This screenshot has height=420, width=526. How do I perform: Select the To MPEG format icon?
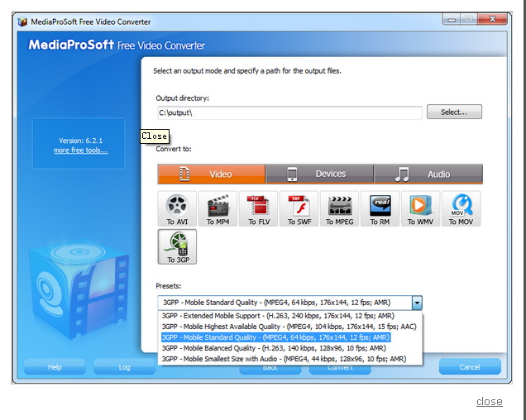coord(339,208)
